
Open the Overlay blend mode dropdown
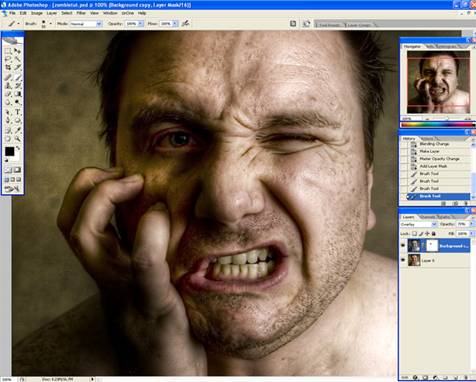[x=419, y=224]
